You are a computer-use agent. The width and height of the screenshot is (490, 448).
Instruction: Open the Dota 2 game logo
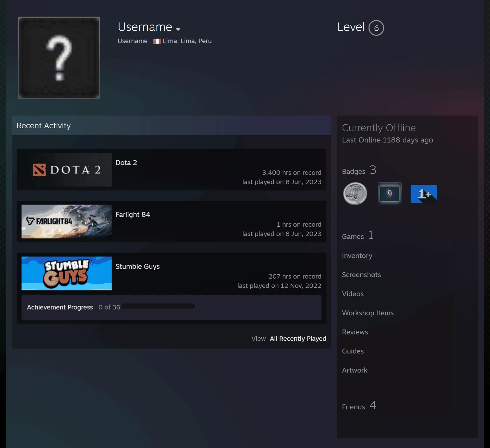point(67,170)
